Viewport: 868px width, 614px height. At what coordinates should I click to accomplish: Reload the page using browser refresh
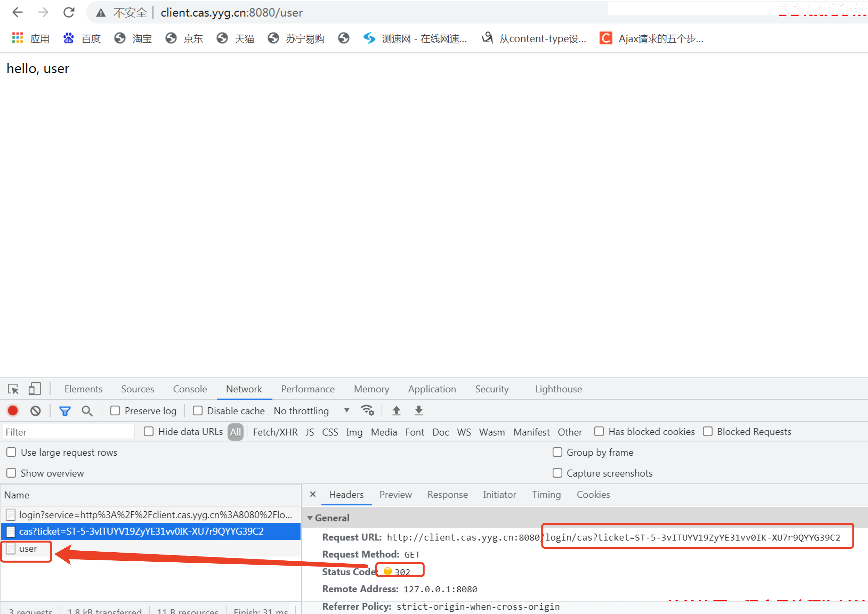coord(69,12)
